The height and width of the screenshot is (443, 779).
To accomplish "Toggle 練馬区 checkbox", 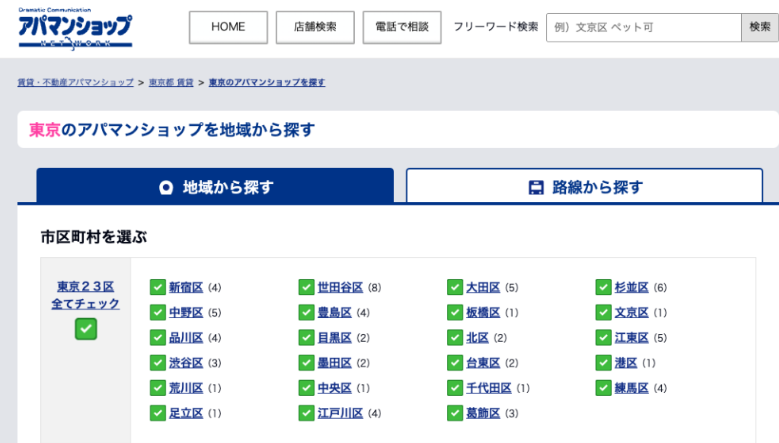I will click(603, 388).
